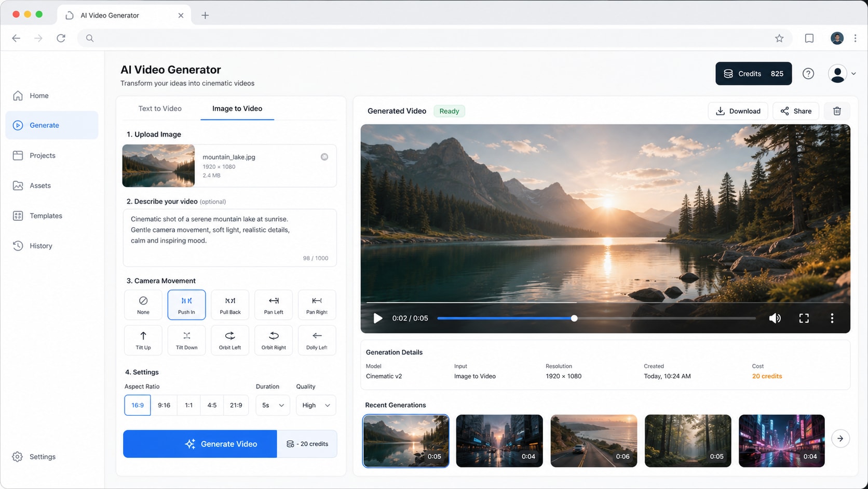Click the browser profile avatar
The width and height of the screenshot is (868, 489).
tap(837, 38)
